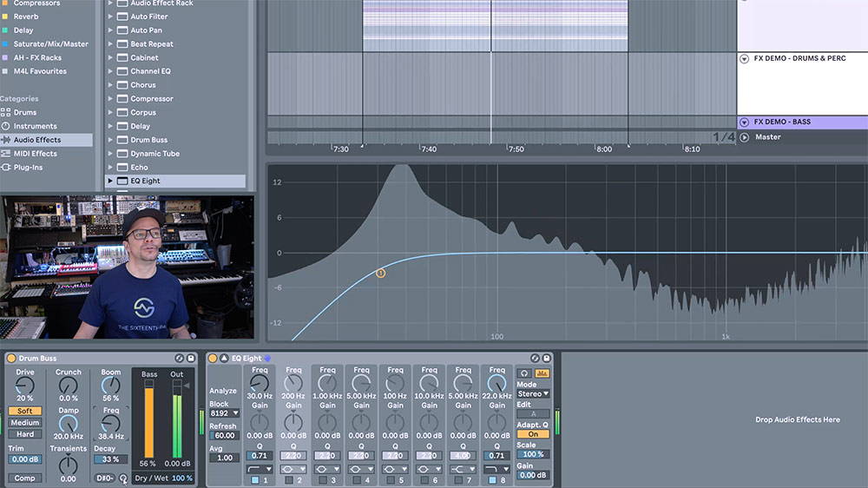Click the Crunch knob in Drum Buss
The height and width of the screenshot is (488, 868).
68,385
